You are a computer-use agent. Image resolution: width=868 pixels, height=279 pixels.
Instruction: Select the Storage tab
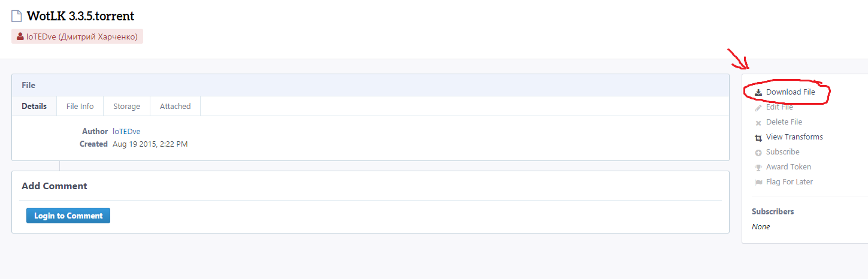tap(126, 106)
